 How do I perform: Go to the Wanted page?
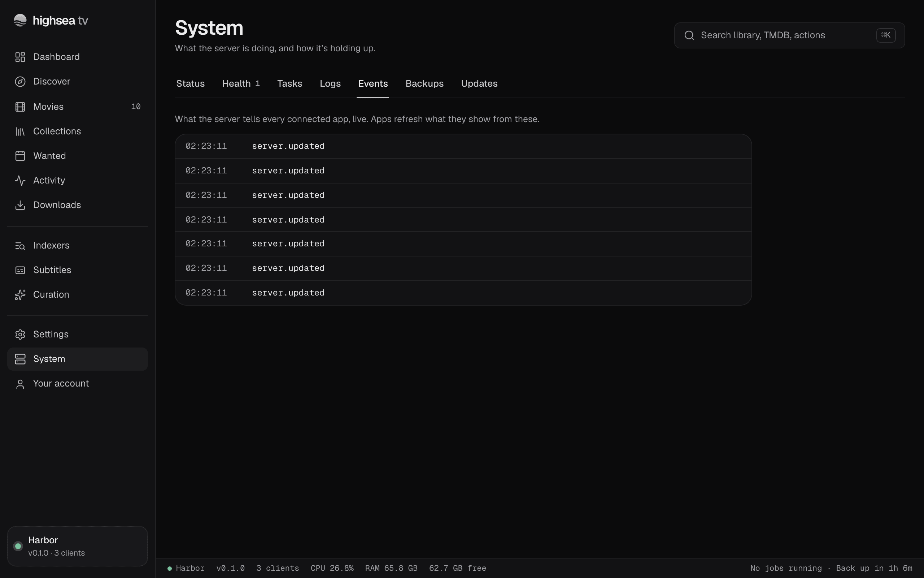[x=78, y=156]
